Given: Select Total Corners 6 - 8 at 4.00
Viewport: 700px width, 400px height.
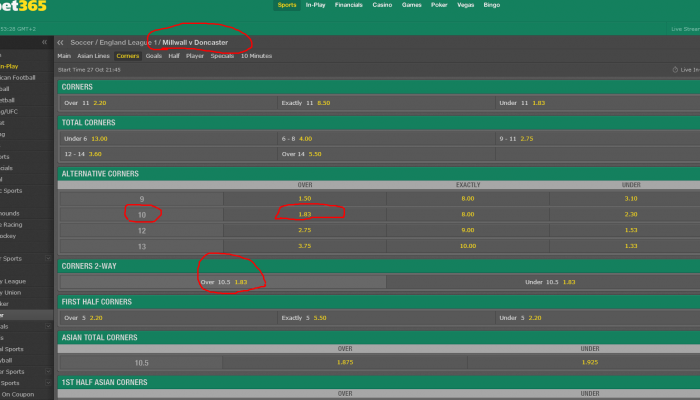Looking at the screenshot, I should click(386, 138).
